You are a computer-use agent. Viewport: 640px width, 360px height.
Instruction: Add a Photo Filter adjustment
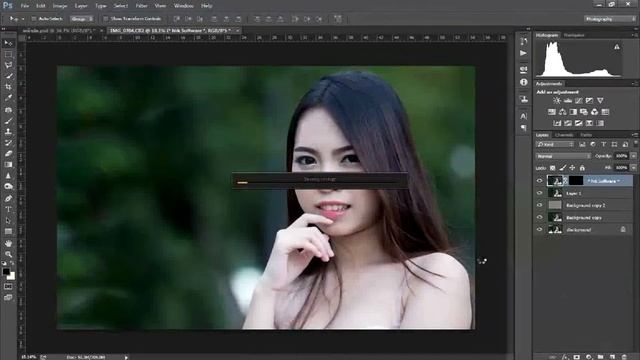[x=584, y=112]
